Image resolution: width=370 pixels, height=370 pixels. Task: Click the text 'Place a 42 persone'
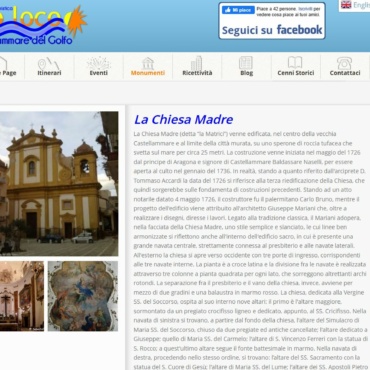tap(276, 9)
